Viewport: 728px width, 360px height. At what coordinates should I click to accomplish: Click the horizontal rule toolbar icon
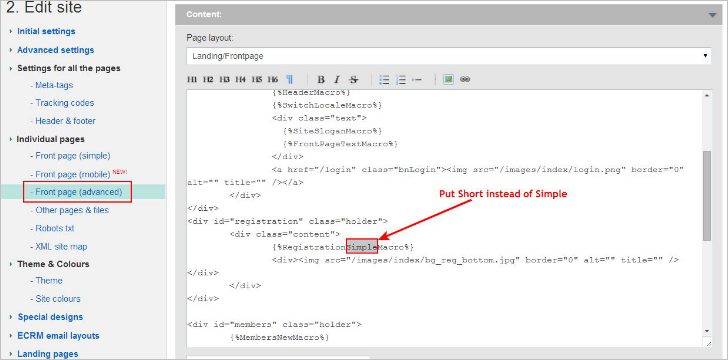(x=416, y=79)
